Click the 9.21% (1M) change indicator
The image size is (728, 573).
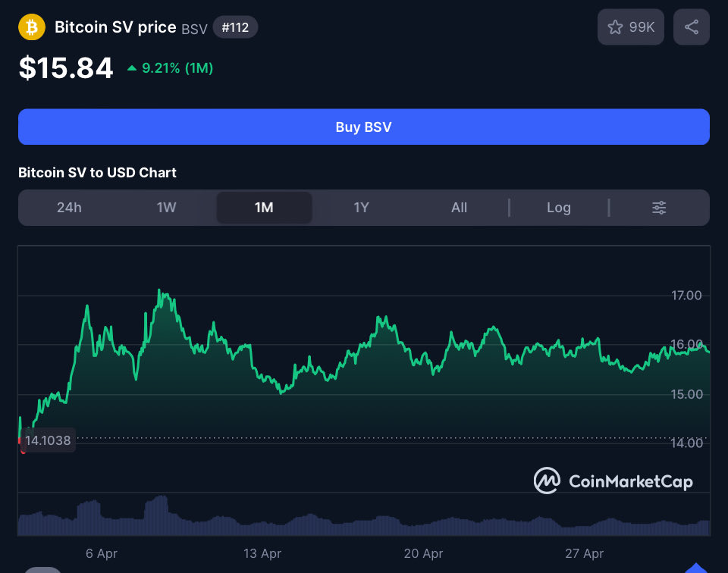point(170,68)
